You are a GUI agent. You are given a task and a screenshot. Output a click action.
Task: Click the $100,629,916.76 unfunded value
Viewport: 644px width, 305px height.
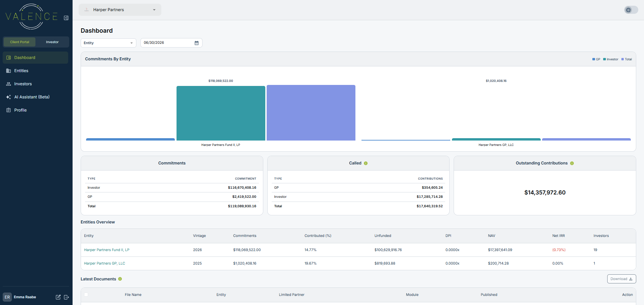pos(388,250)
